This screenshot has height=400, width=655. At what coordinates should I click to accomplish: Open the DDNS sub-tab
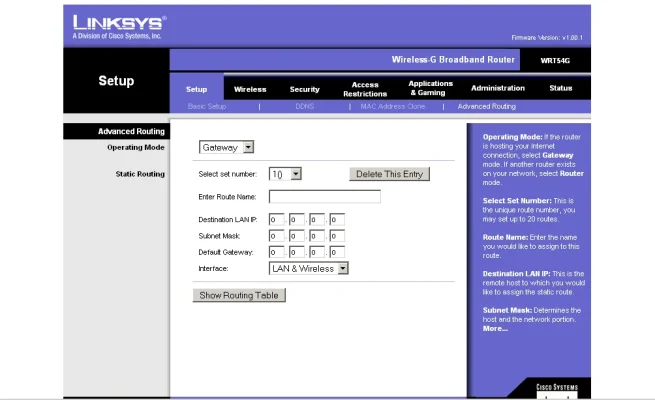coord(304,106)
